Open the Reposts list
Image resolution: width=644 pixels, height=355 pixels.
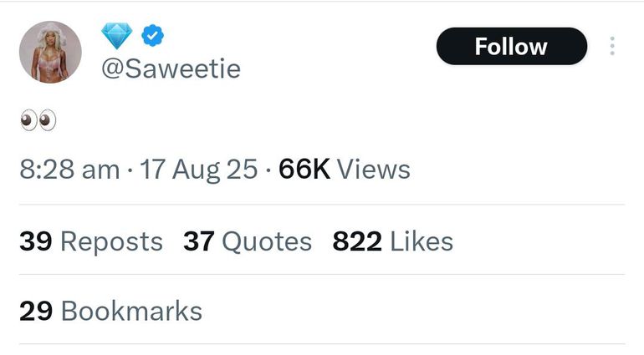111,241
